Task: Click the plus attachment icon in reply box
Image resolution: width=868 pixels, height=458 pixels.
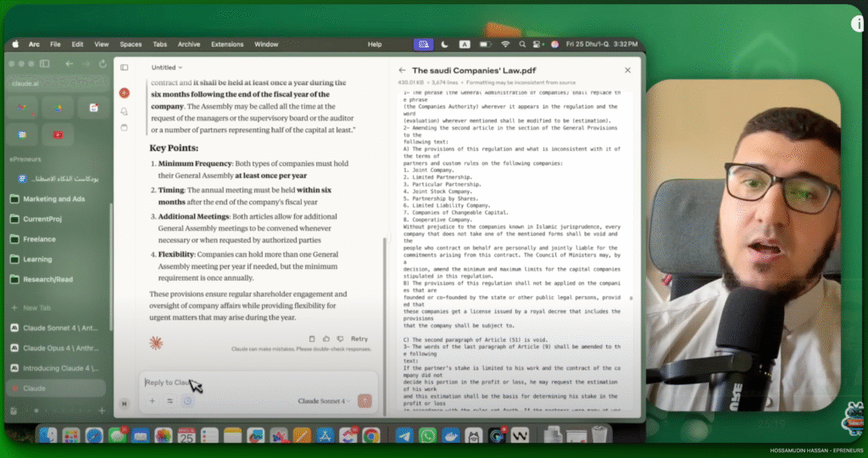Action: (153, 401)
